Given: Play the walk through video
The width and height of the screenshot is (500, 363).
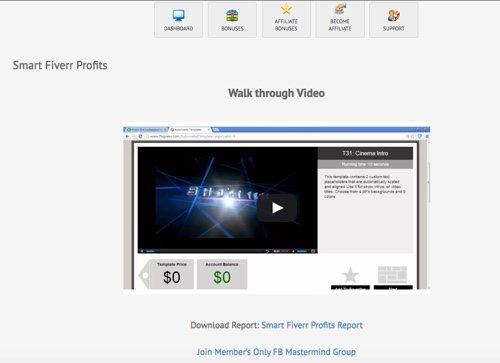Looking at the screenshot, I should pos(277,208).
